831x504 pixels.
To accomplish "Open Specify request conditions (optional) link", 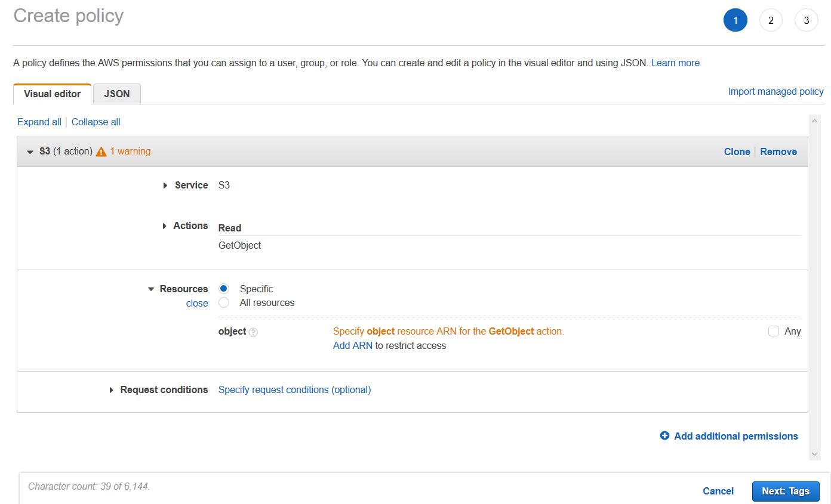I will 295,389.
